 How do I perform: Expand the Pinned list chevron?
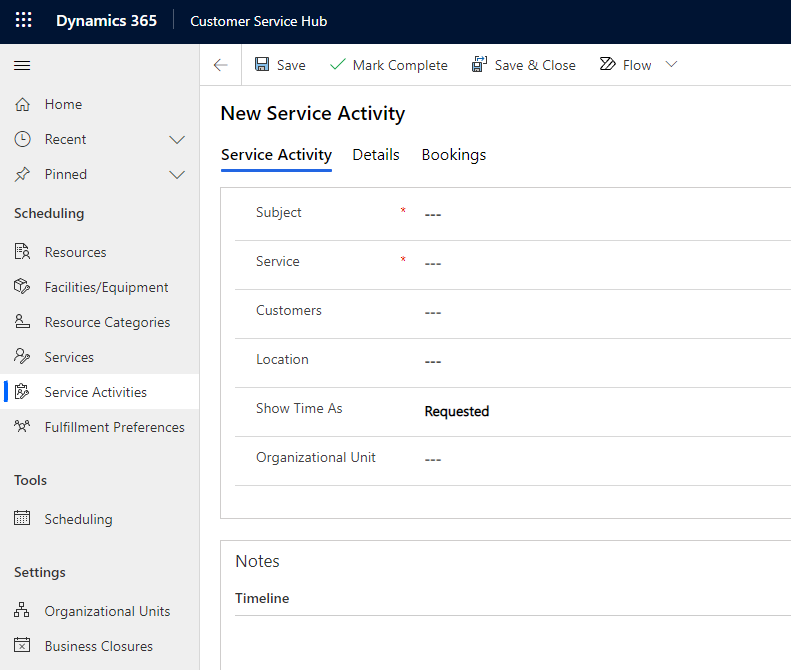177,175
